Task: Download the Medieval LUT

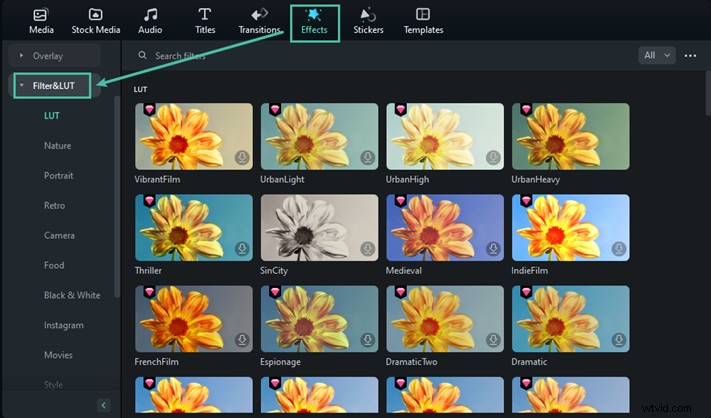Action: click(493, 248)
